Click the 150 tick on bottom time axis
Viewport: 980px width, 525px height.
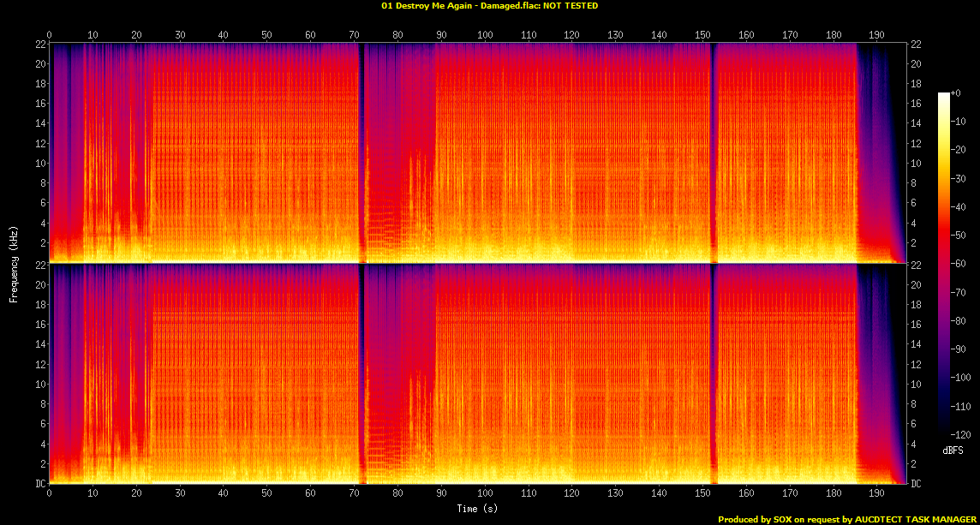point(702,493)
